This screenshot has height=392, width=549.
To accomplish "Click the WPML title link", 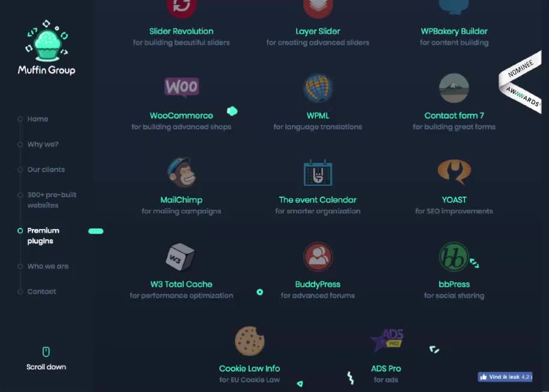I will (x=318, y=116).
